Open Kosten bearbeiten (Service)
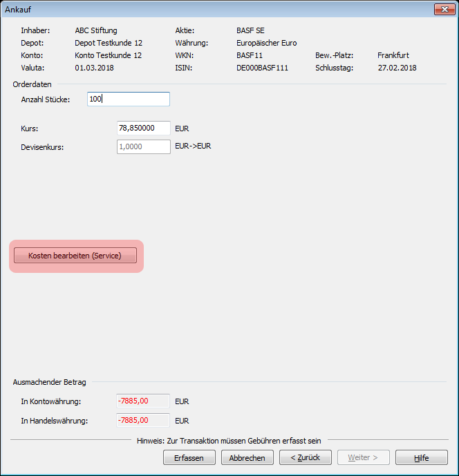459x476 pixels. point(75,256)
